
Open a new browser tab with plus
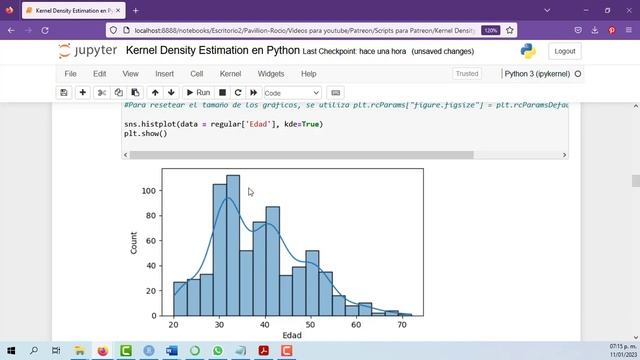136,11
